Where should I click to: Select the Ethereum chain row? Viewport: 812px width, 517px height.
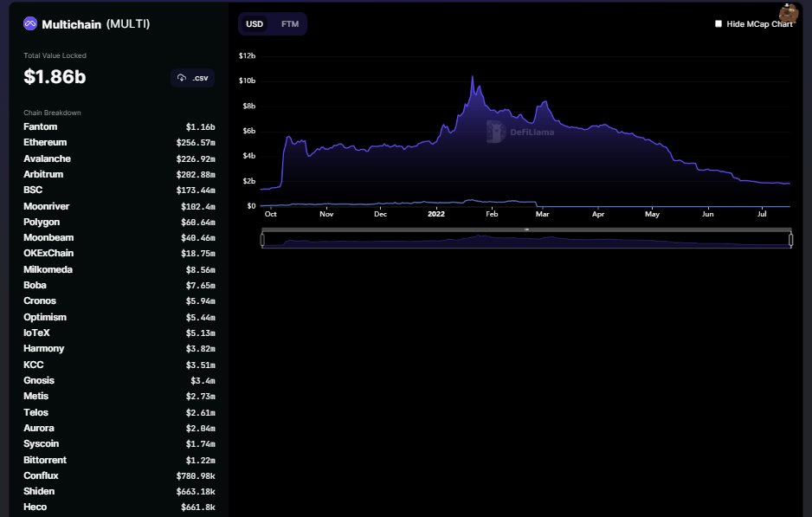pos(119,143)
